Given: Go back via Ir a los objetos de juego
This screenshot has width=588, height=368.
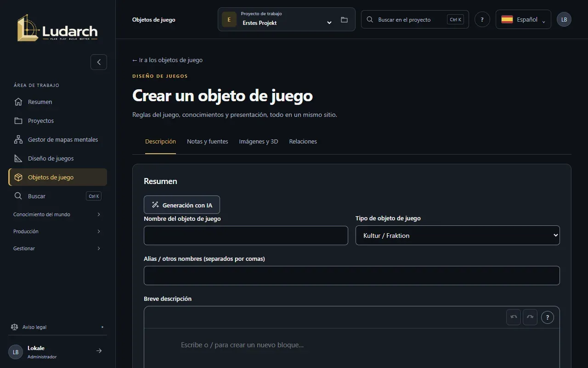Looking at the screenshot, I should [167, 60].
